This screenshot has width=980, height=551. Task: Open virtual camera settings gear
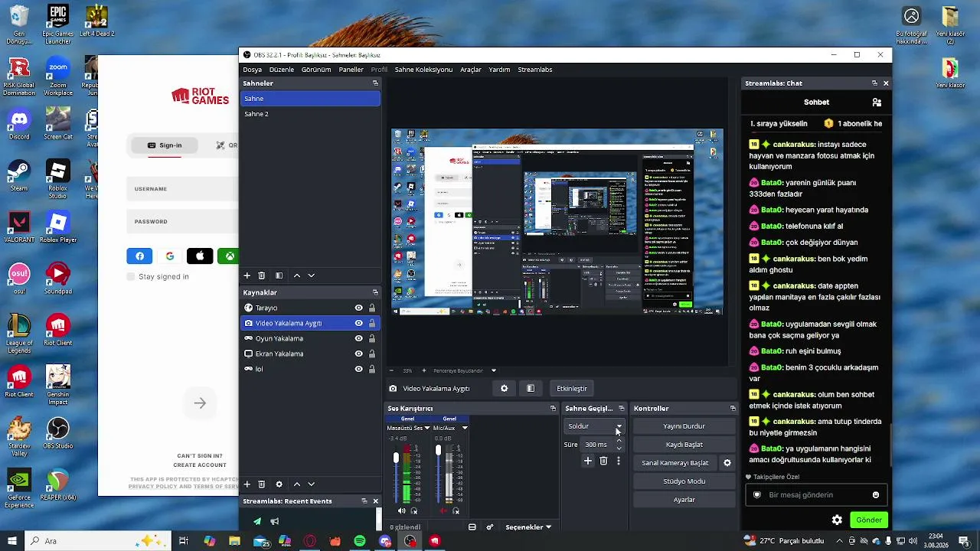click(x=727, y=463)
